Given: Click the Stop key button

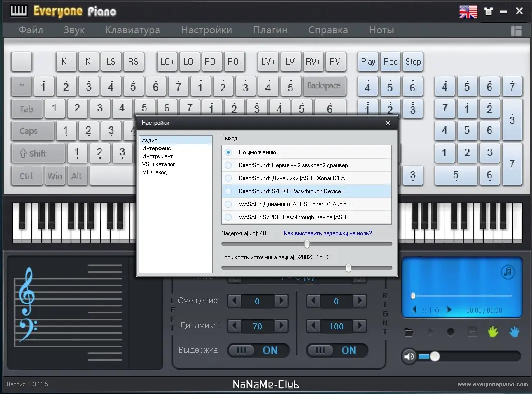Looking at the screenshot, I should coord(413,62).
